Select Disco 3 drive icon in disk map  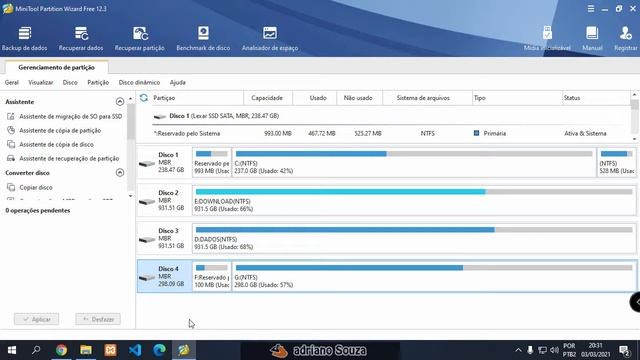[147, 240]
